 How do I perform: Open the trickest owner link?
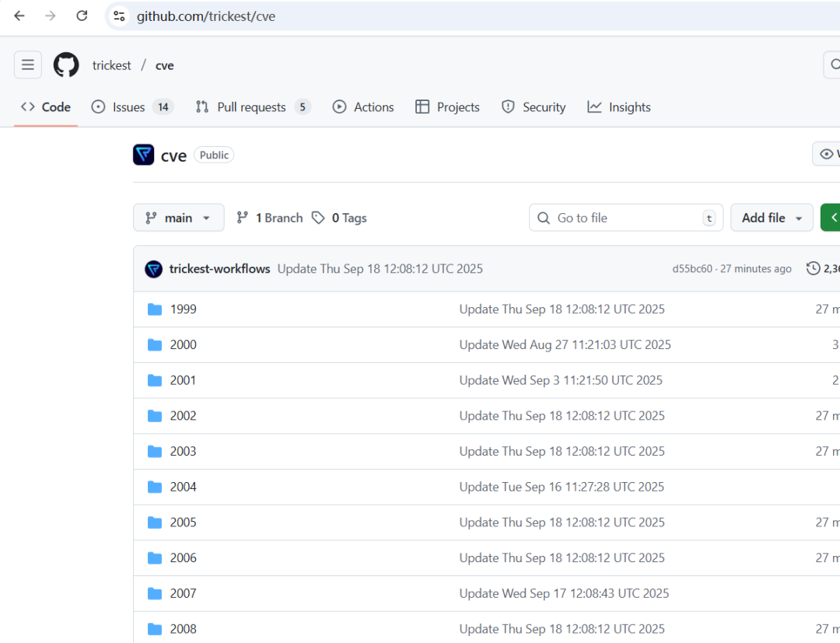111,65
